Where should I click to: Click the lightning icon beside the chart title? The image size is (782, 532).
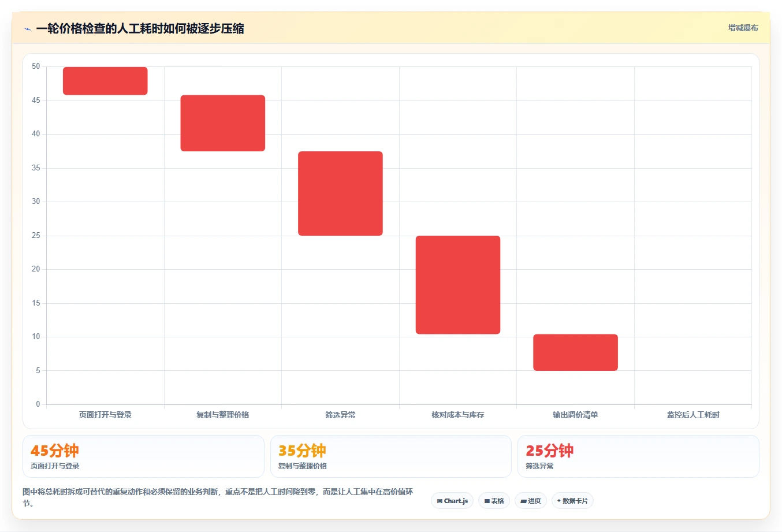27,28
